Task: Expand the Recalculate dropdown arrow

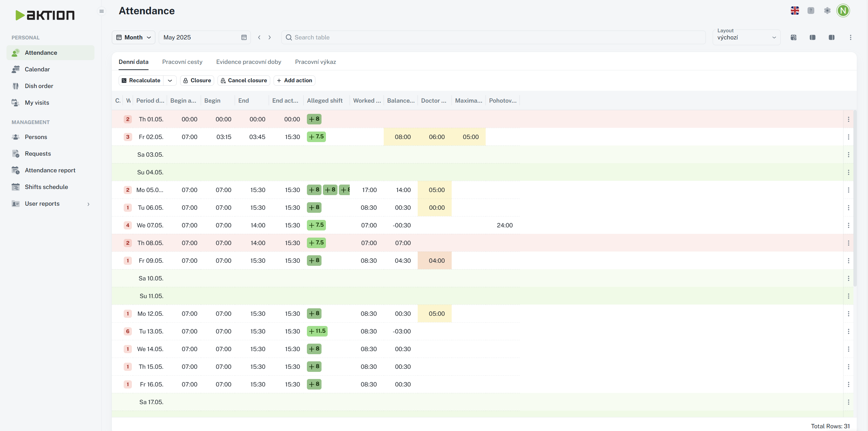Action: point(170,81)
